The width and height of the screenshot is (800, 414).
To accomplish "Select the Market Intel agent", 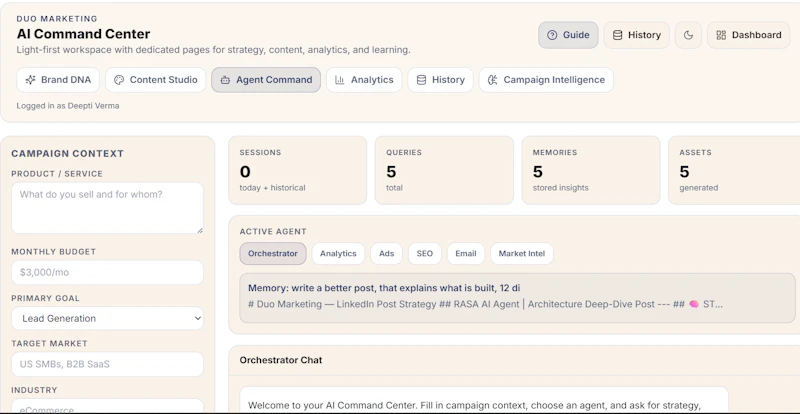I will [522, 254].
